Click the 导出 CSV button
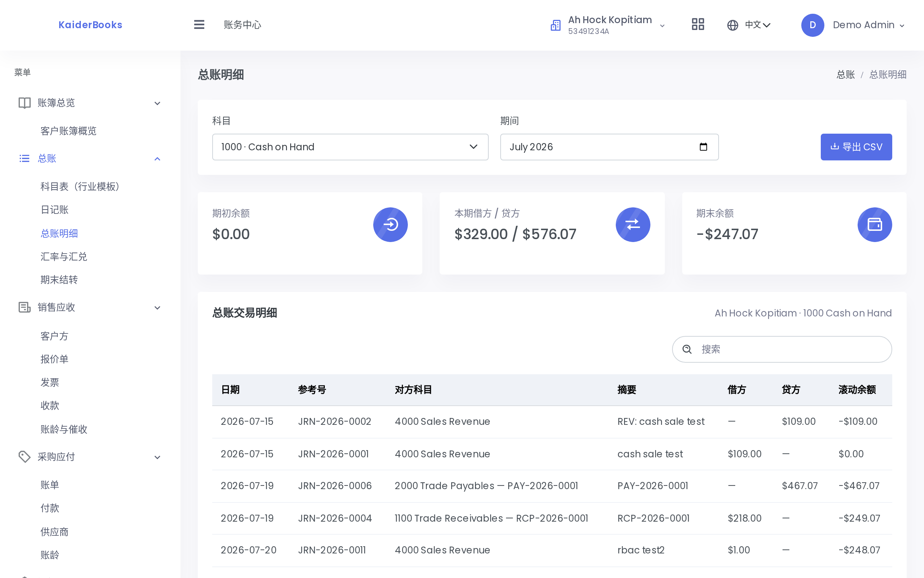 coord(856,147)
